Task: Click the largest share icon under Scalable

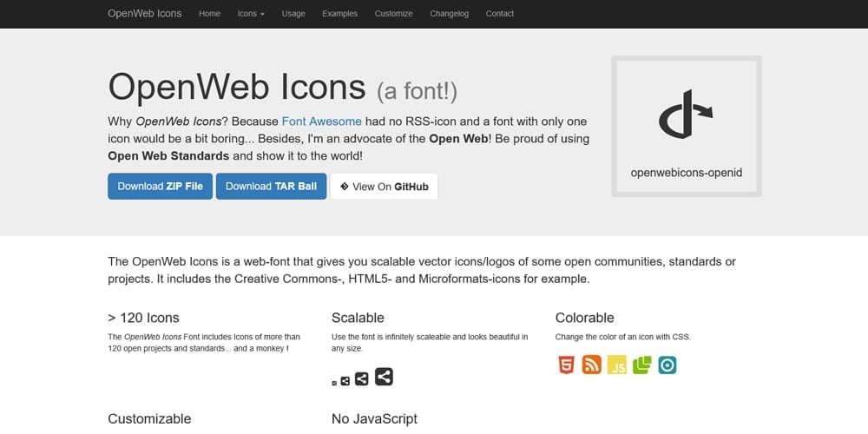Action: tap(384, 377)
